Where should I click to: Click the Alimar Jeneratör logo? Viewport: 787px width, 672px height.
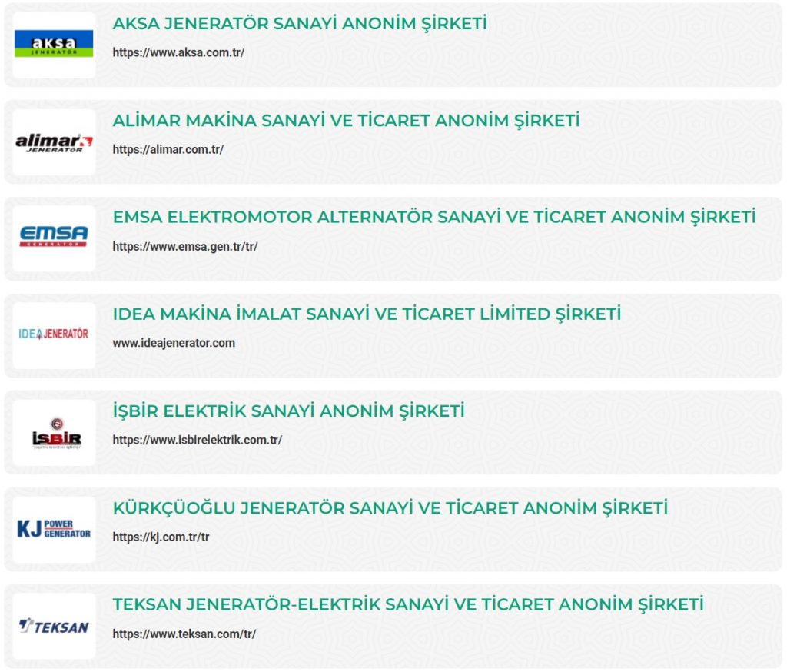[54, 142]
